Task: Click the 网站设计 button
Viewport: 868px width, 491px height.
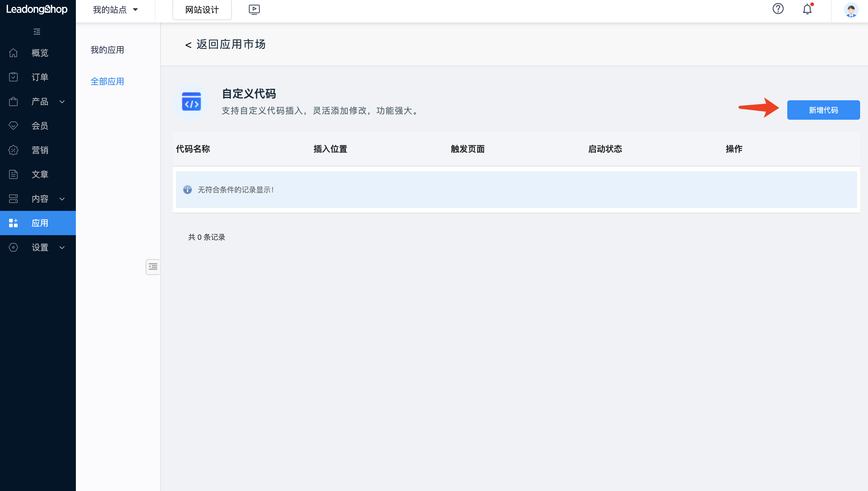Action: tap(202, 10)
